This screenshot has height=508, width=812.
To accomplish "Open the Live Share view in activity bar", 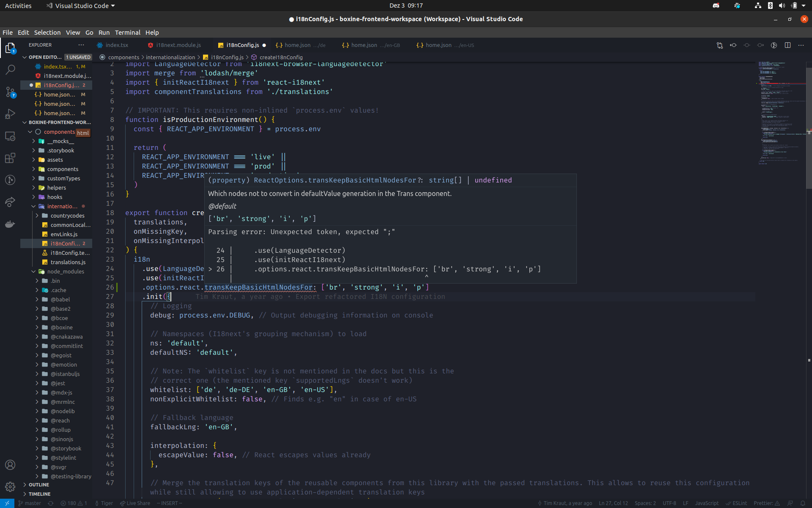I will coord(10,202).
